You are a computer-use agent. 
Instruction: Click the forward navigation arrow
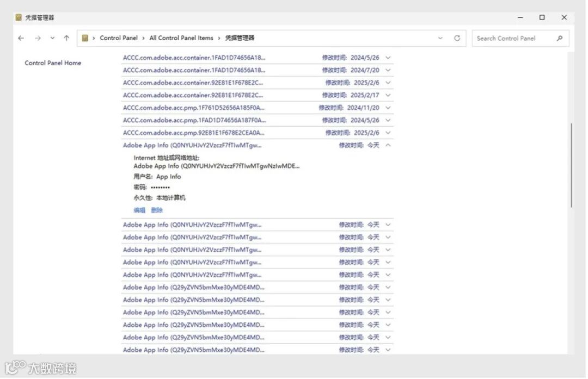38,38
